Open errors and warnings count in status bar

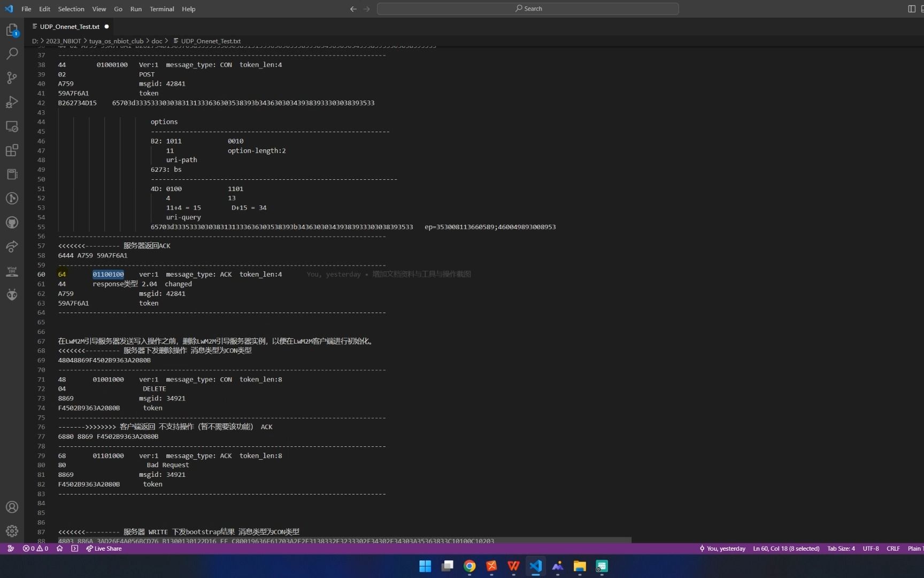coord(35,549)
